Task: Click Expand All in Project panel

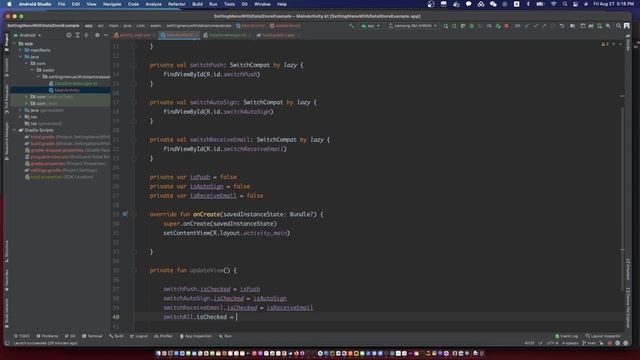Action: click(x=78, y=36)
